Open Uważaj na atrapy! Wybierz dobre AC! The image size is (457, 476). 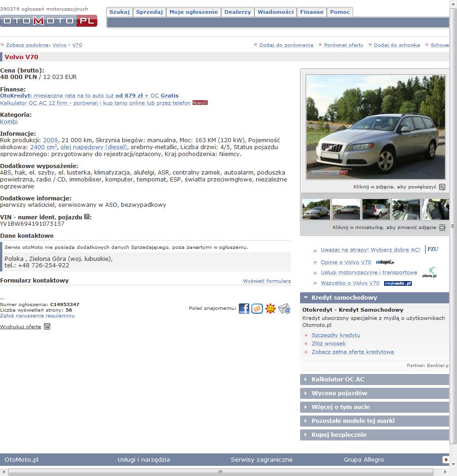tap(371, 250)
